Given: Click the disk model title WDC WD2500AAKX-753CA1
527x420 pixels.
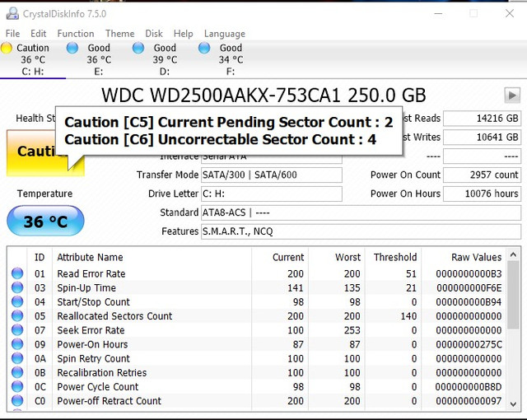Looking at the screenshot, I should point(222,96).
